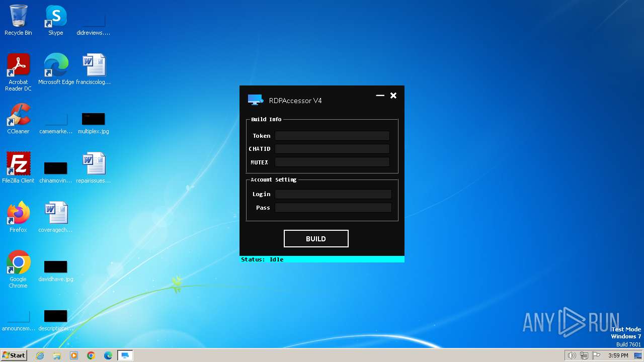This screenshot has height=362, width=644.
Task: Click the Login field under Account Setting
Action: coord(333,194)
